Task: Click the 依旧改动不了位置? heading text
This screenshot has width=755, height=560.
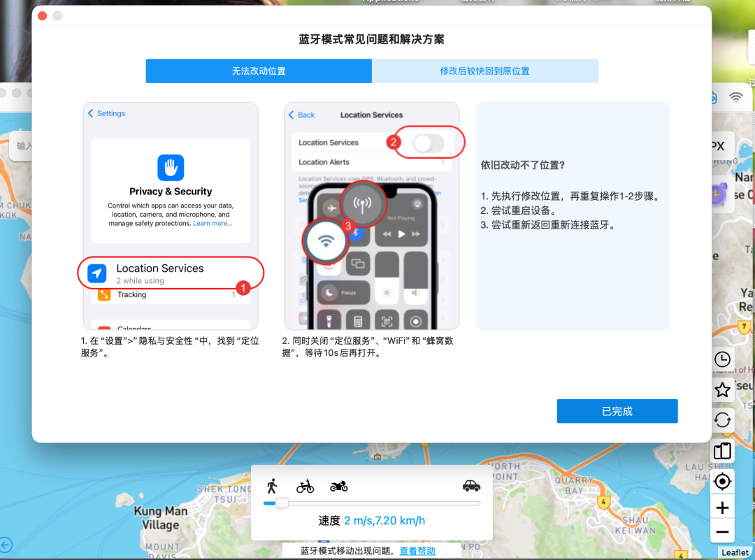Action: tap(522, 165)
